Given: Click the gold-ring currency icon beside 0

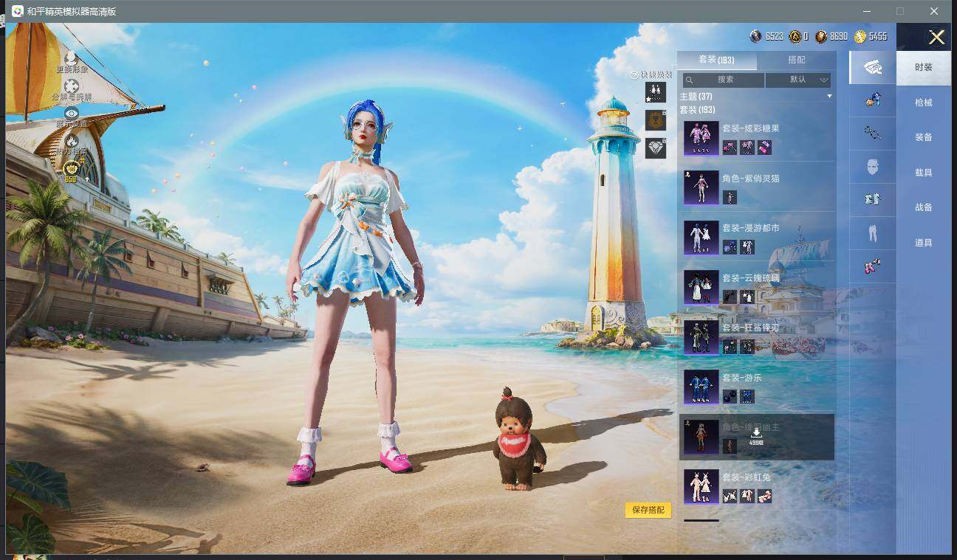Looking at the screenshot, I should (795, 36).
